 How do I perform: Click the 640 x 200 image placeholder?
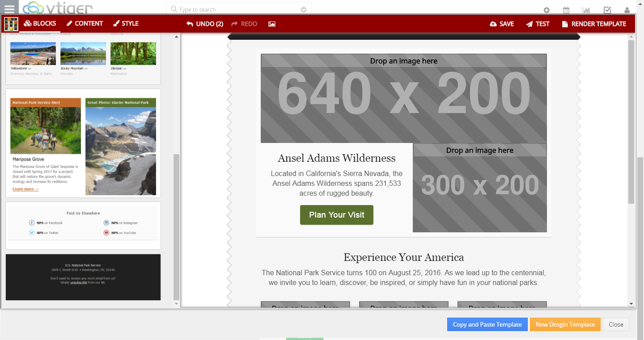[404, 98]
